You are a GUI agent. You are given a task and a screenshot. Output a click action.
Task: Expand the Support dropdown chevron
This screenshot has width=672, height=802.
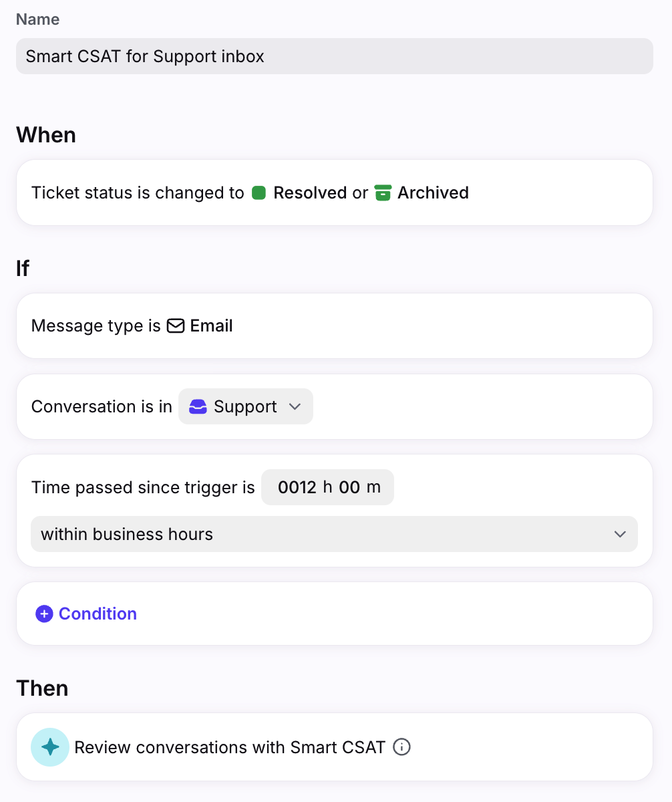295,406
